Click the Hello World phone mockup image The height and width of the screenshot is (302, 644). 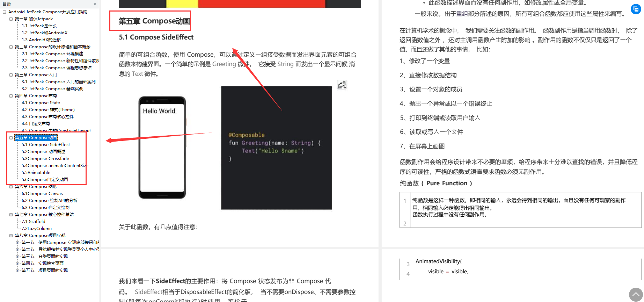tap(162, 148)
